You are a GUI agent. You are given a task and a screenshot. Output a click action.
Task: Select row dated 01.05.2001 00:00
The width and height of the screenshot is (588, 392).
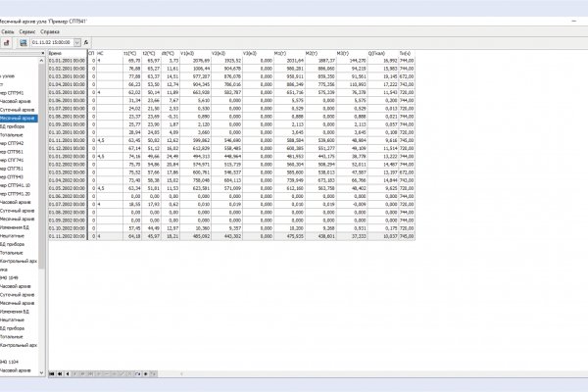point(69,93)
